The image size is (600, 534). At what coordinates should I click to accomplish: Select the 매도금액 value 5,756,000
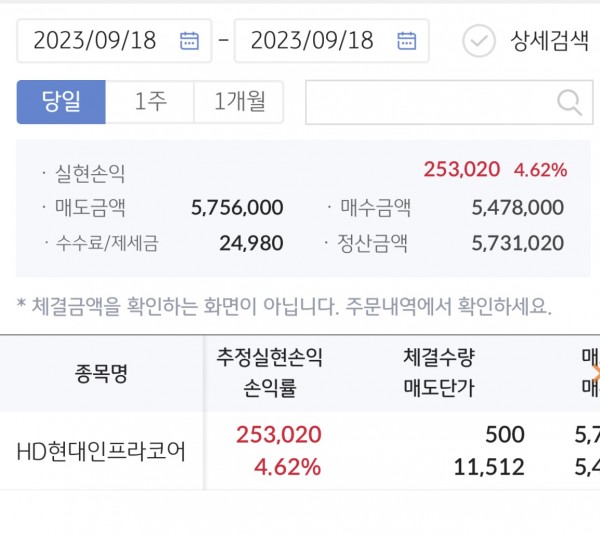(236, 208)
